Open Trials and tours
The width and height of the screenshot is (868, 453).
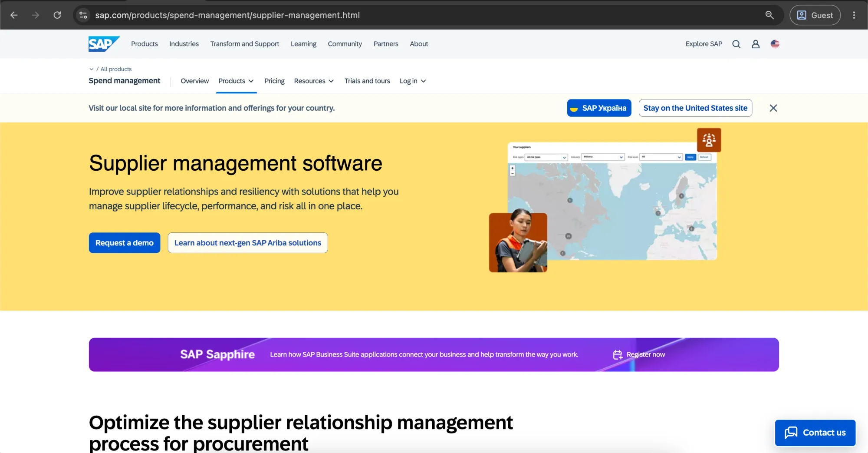[x=367, y=81]
